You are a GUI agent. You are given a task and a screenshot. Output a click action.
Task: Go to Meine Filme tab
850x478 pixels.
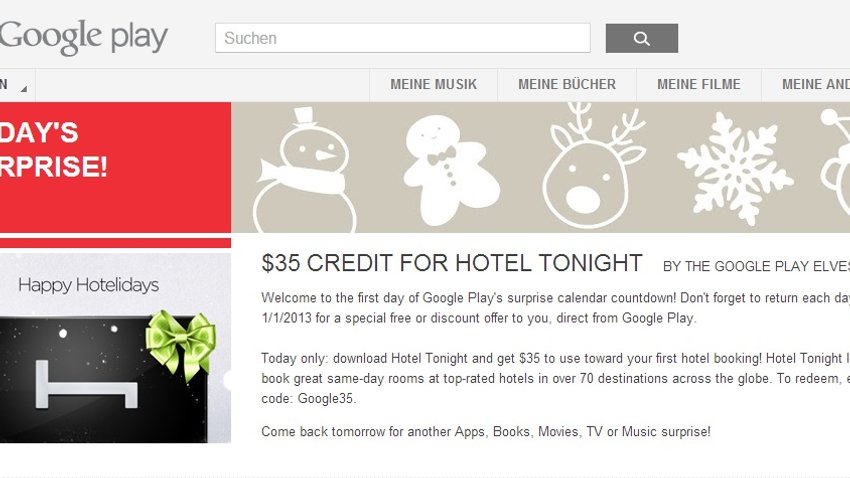[x=699, y=85]
